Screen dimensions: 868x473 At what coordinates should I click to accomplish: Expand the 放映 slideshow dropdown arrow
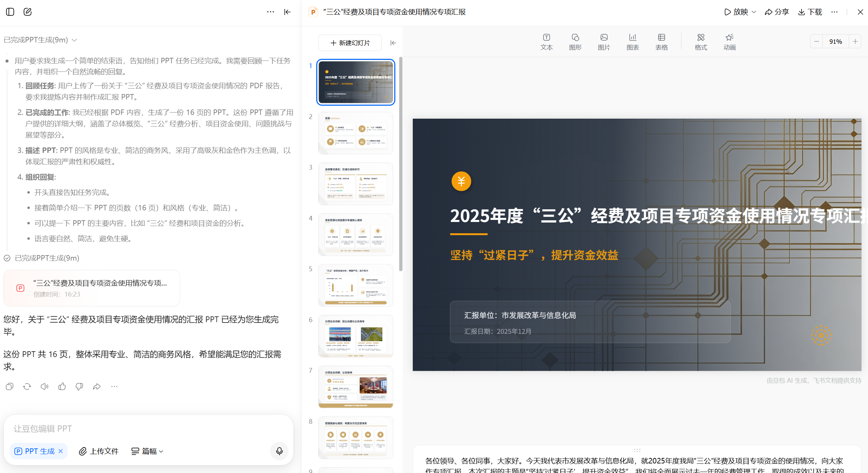tap(754, 12)
